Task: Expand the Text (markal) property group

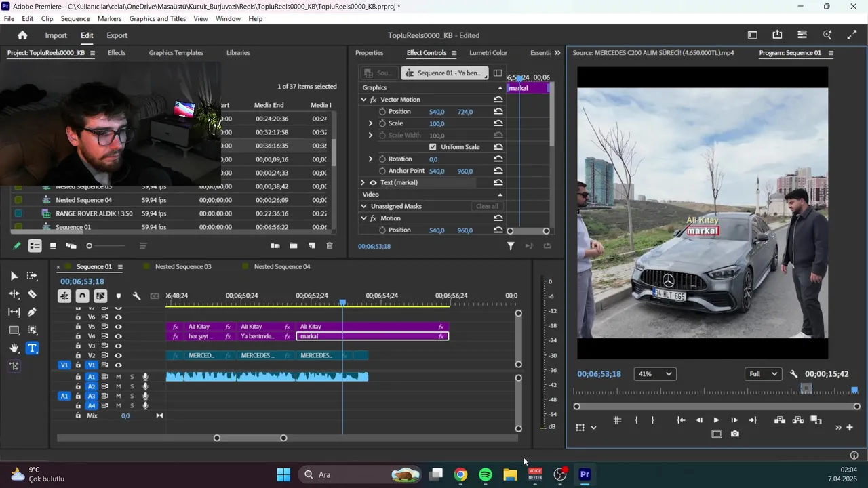Action: pos(363,183)
